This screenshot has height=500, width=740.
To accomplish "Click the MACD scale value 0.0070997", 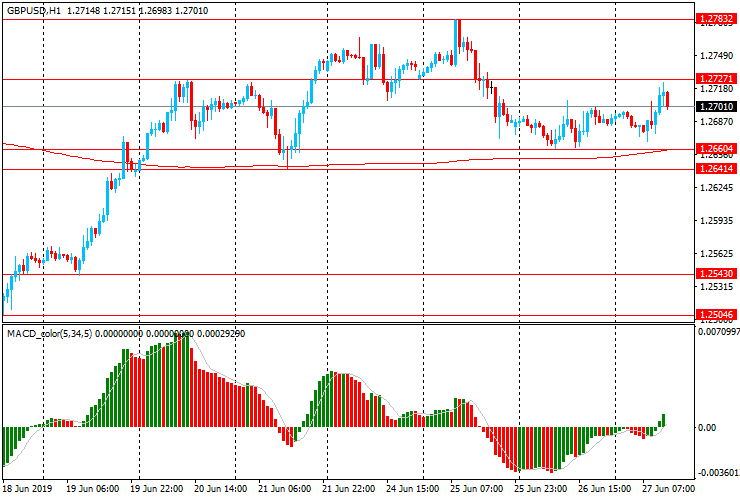I will (x=718, y=332).
